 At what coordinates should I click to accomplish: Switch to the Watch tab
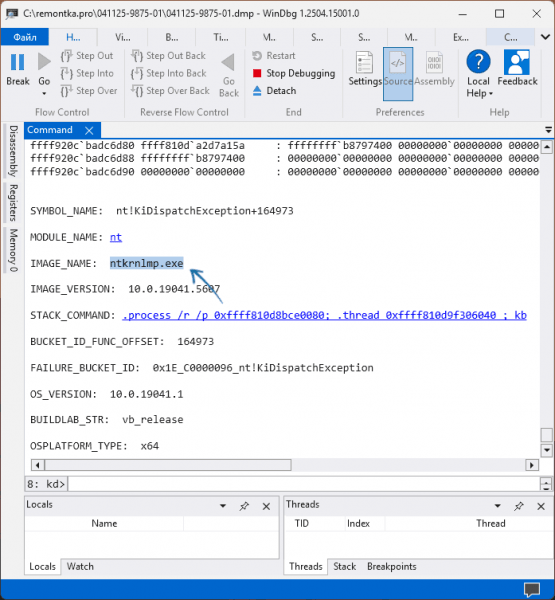pyautogui.click(x=80, y=566)
